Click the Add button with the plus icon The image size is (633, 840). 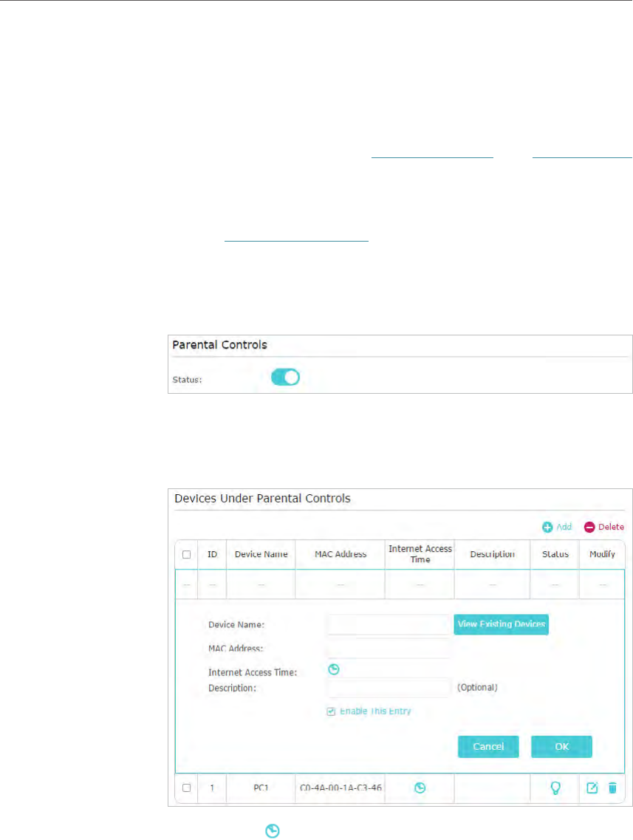point(557,527)
